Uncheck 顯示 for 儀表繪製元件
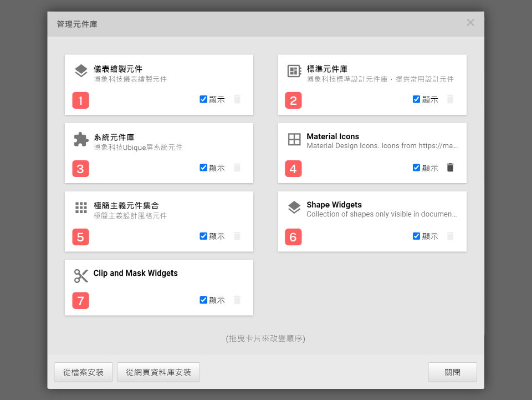532x400 pixels. 203,99
